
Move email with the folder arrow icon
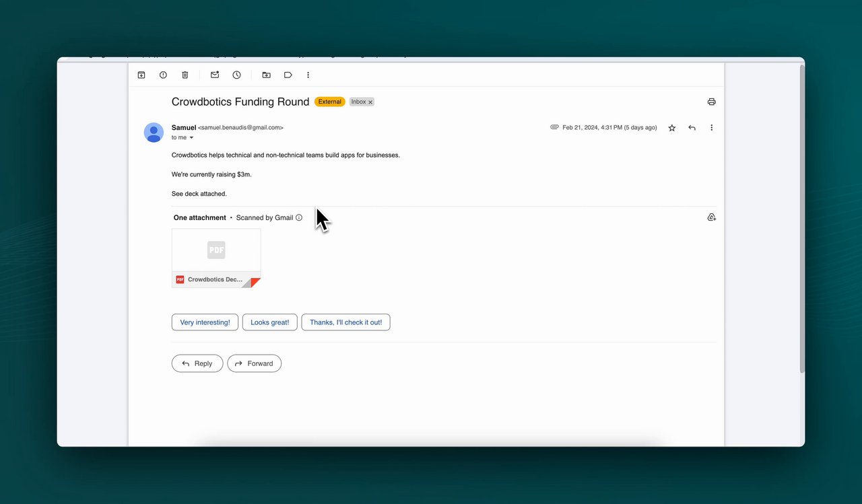(x=266, y=75)
